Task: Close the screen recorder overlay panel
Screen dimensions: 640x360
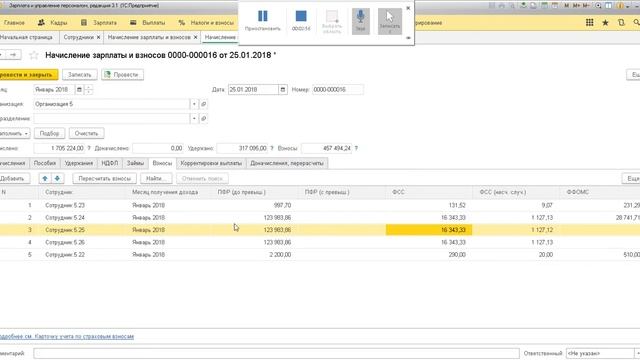Action: click(408, 8)
